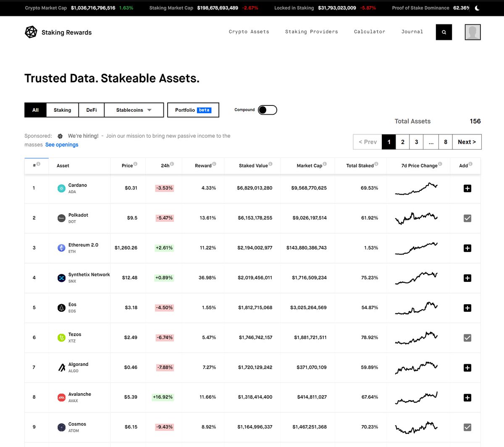Click the See openings link
The width and height of the screenshot is (504, 447).
62,145
